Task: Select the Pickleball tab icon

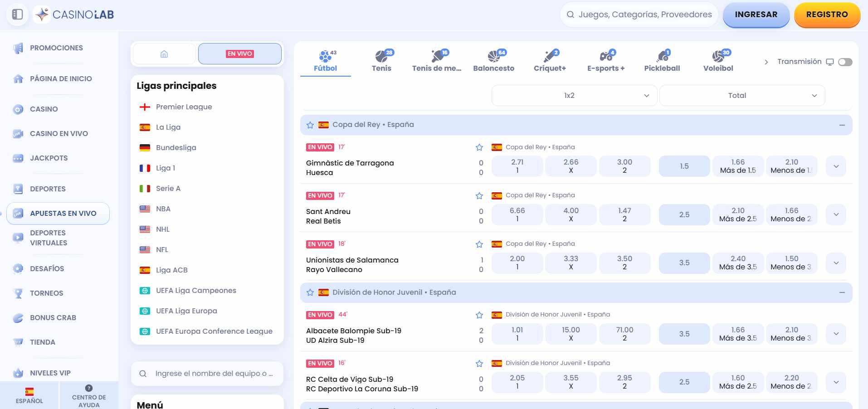Action: (x=662, y=56)
